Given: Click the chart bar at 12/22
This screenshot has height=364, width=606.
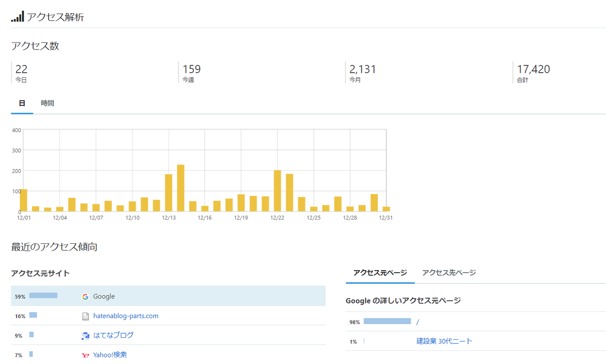Looking at the screenshot, I should pos(277,191).
